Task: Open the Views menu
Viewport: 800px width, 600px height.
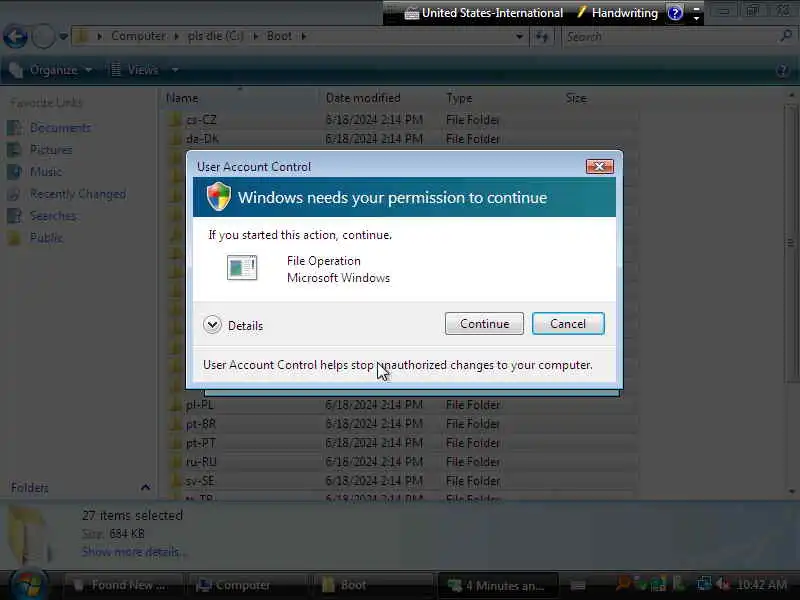Action: [144, 70]
